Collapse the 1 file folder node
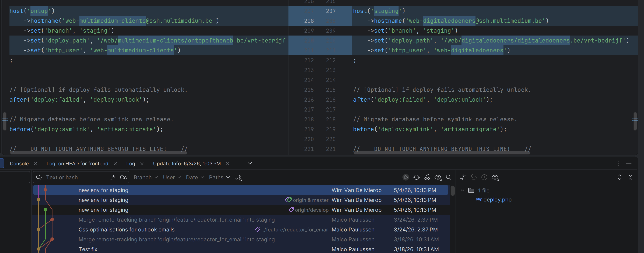 pos(463,190)
